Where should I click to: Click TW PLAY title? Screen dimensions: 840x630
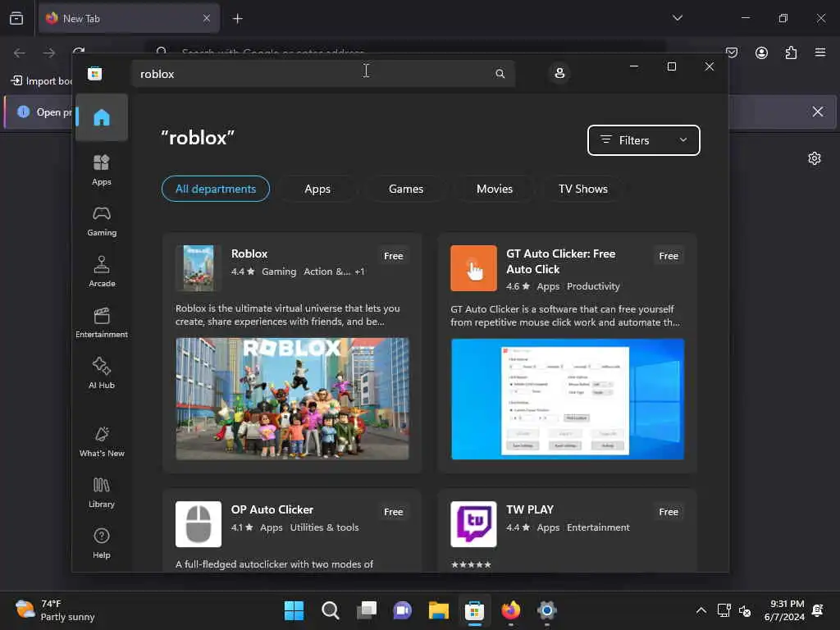[x=530, y=510]
